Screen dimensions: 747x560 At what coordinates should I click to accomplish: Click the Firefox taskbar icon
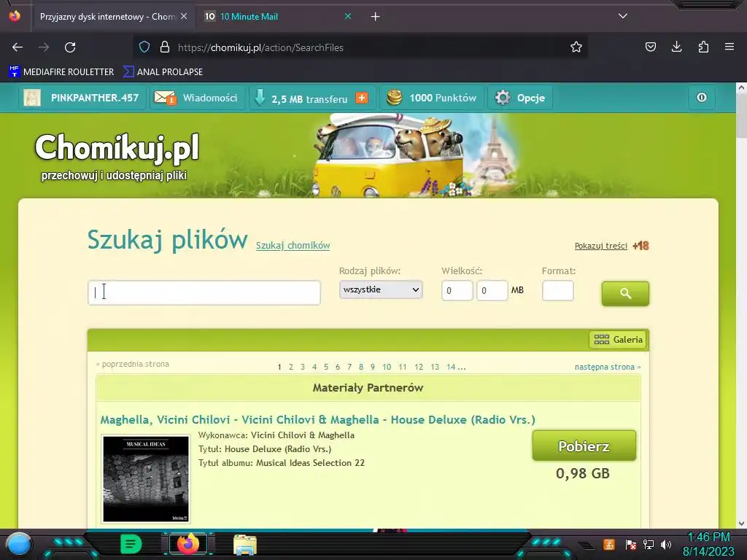pos(188,544)
